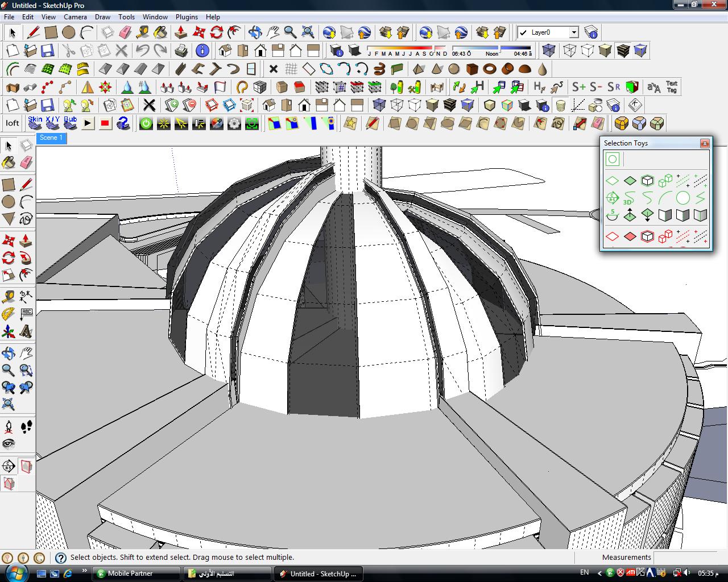Select the Axes tool
Image resolution: width=728 pixels, height=582 pixels.
[9, 331]
